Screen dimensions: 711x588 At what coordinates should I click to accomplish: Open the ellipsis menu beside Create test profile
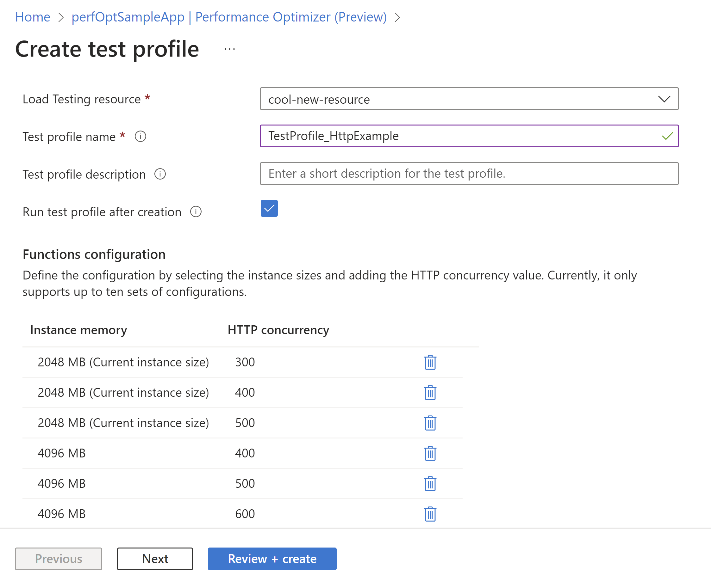[x=229, y=49]
